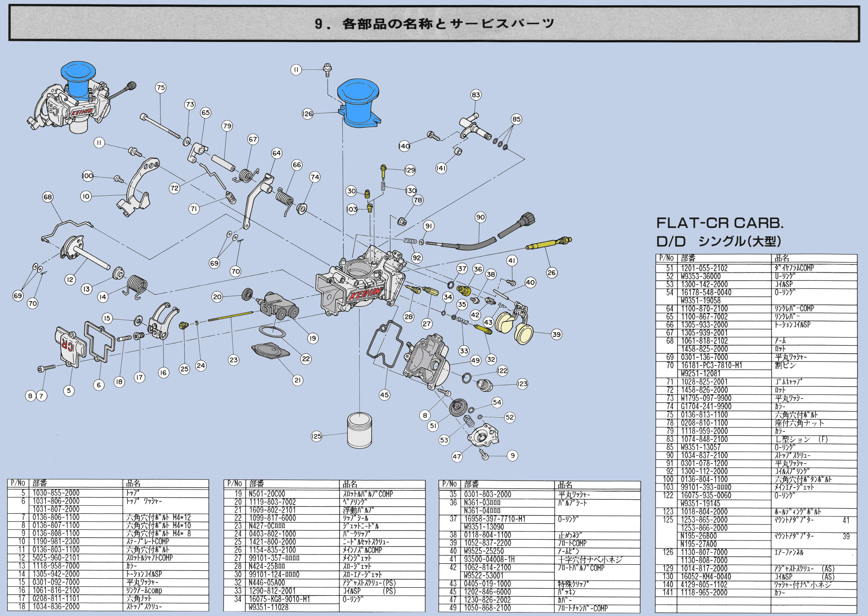The height and width of the screenshot is (616, 868).
Task: Click callout 83 above the L-shaped joint
Action: (x=476, y=95)
